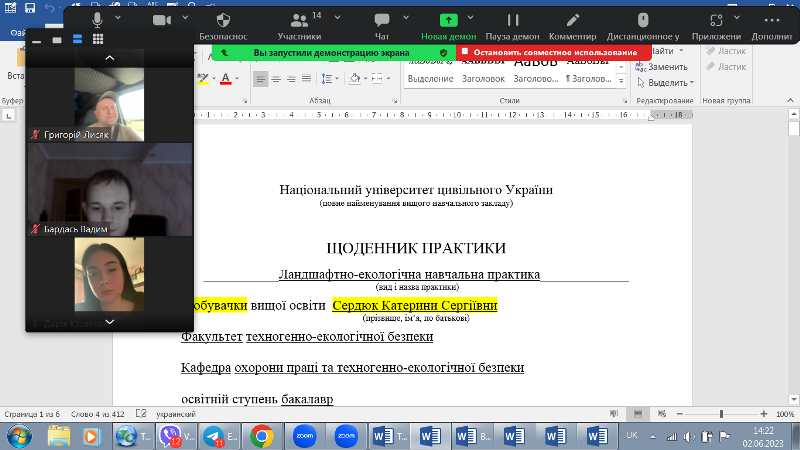The height and width of the screenshot is (450, 800).
Task: Switch video panel to grid view
Action: click(x=98, y=39)
